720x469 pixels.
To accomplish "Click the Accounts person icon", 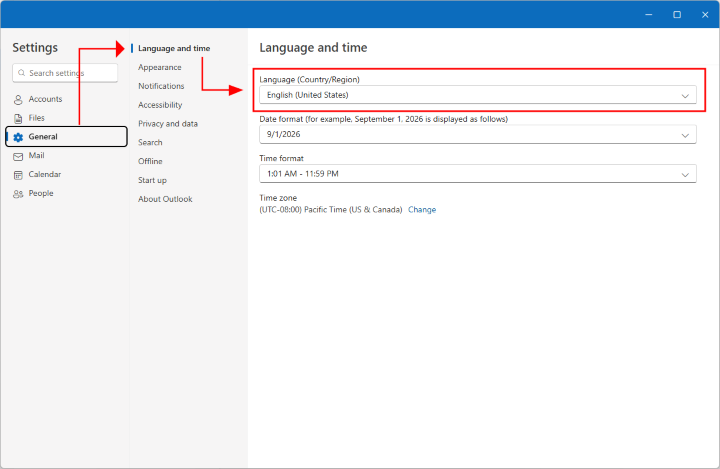I will point(18,99).
